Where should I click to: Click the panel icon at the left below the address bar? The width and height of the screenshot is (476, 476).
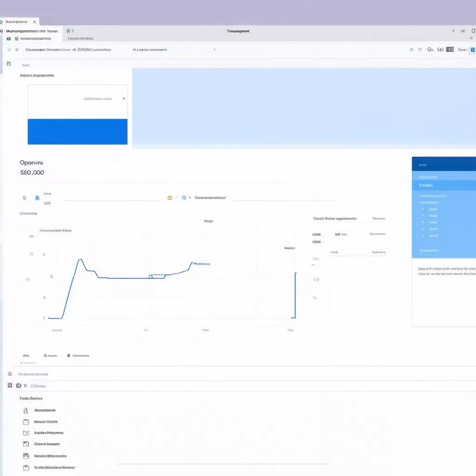click(8, 64)
